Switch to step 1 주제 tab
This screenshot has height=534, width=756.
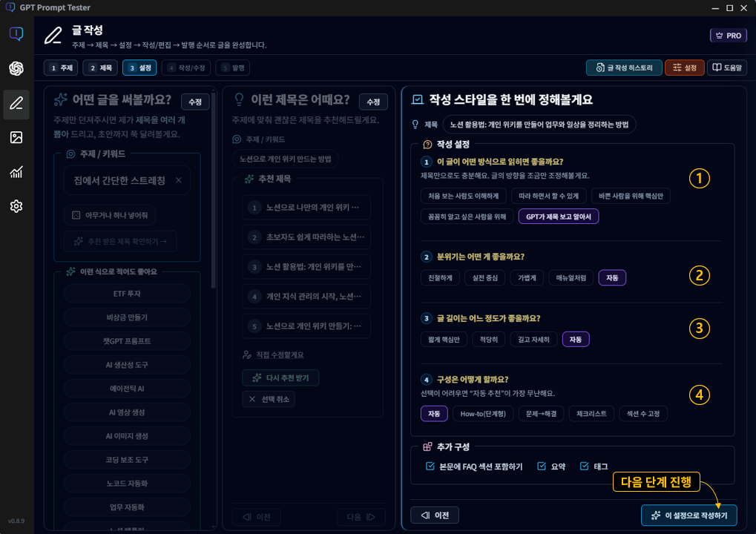[x=60, y=67]
